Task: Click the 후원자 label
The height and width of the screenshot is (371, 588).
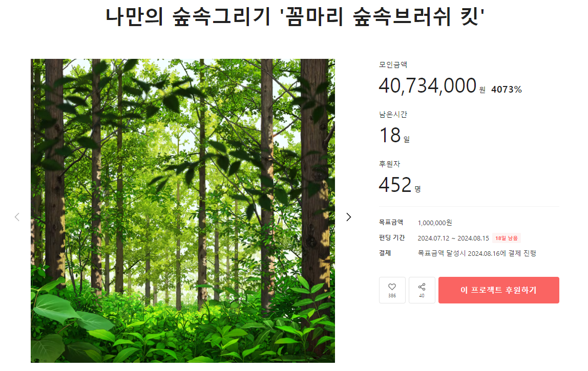Action: click(x=390, y=164)
